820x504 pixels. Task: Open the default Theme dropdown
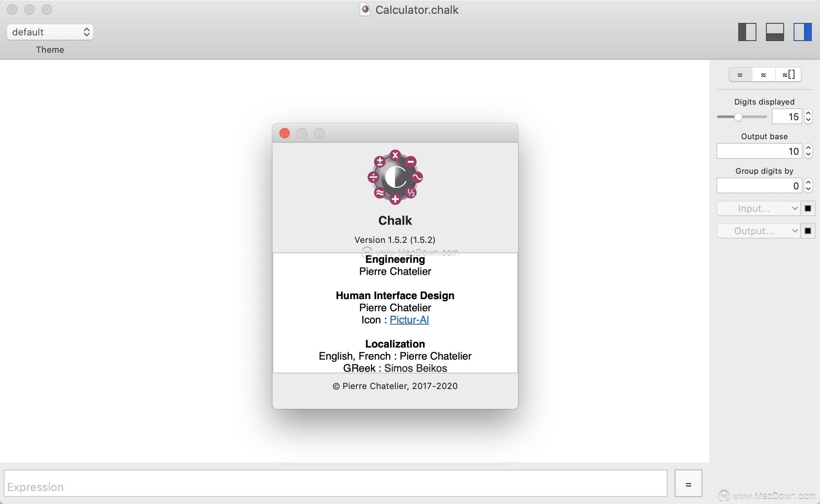point(50,32)
